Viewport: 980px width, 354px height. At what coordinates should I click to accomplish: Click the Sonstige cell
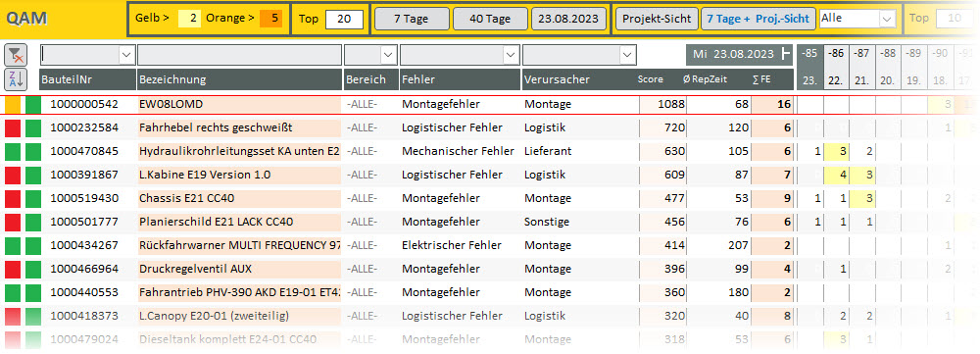(547, 222)
